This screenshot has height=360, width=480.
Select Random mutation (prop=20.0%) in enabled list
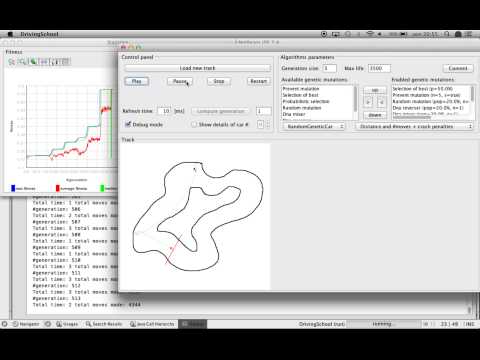430,101
